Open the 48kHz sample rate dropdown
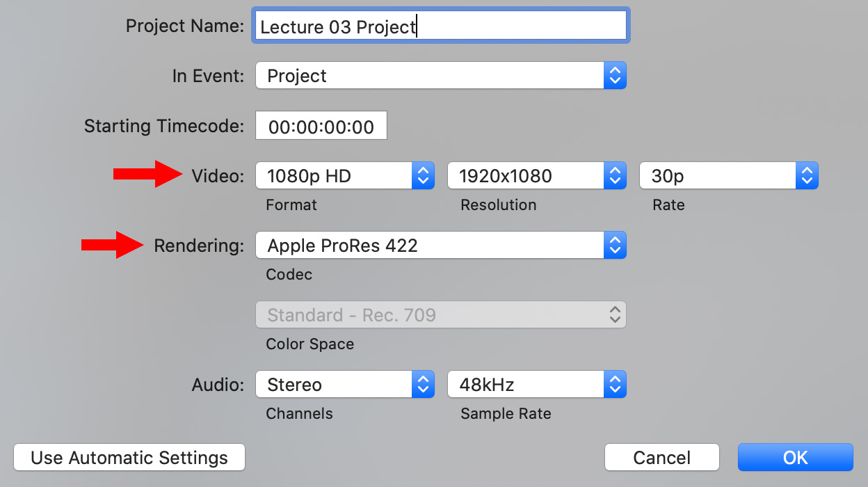Screen dimensions: 868x487 537,385
